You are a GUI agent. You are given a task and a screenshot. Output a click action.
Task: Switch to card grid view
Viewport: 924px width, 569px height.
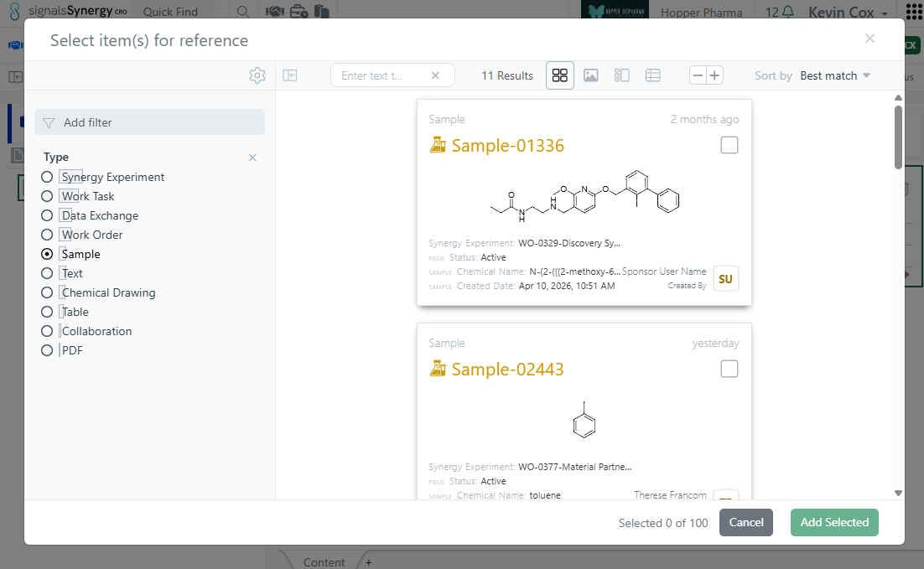point(560,75)
